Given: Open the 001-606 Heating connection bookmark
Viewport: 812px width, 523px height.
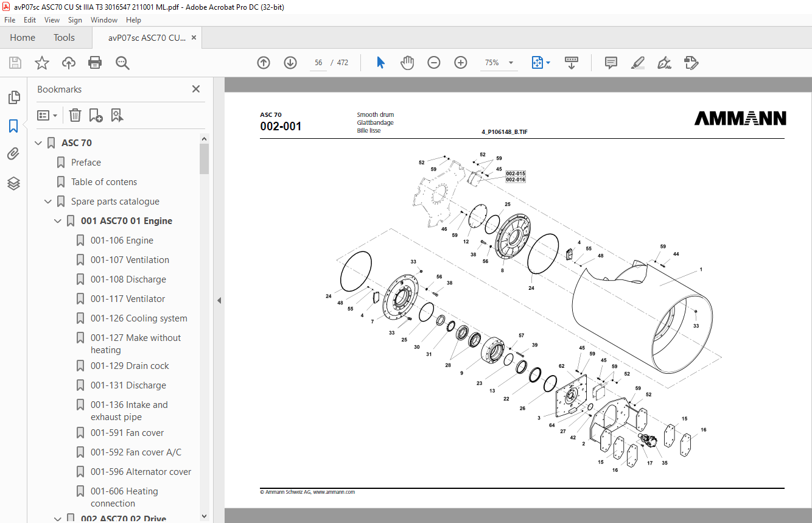Looking at the screenshot, I should (124, 497).
